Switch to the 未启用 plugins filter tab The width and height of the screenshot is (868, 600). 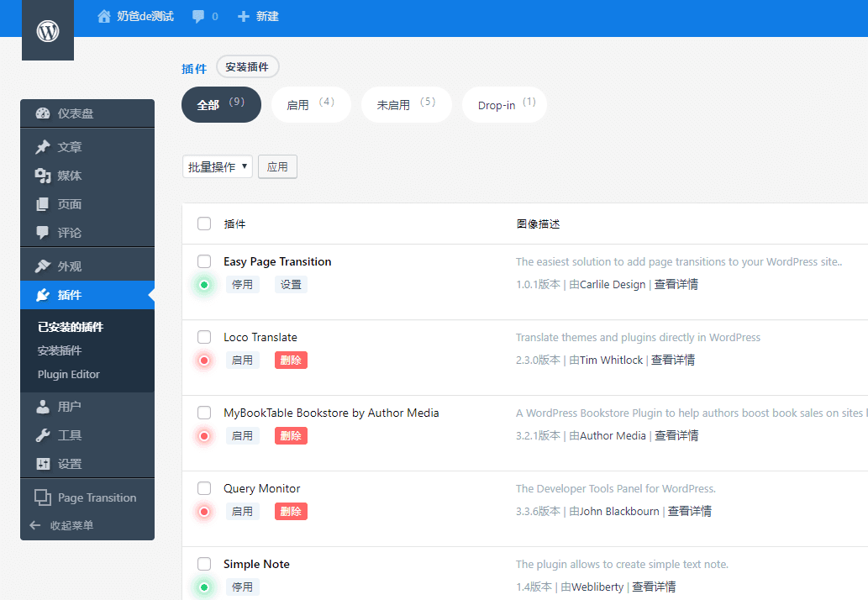click(x=406, y=105)
